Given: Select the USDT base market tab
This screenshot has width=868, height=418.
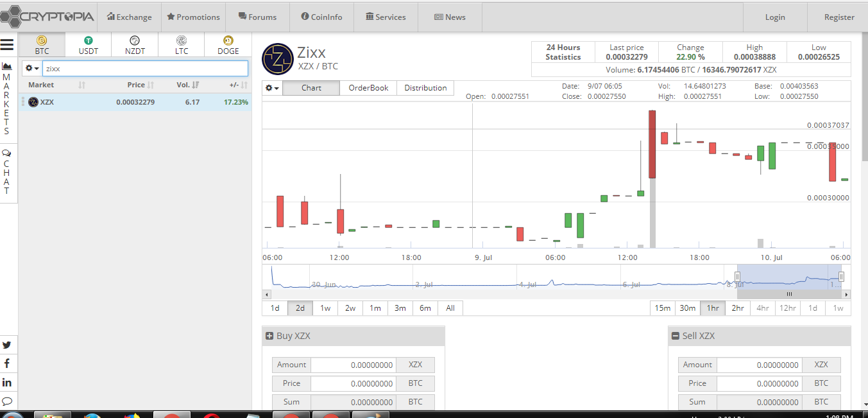Looking at the screenshot, I should tap(89, 45).
